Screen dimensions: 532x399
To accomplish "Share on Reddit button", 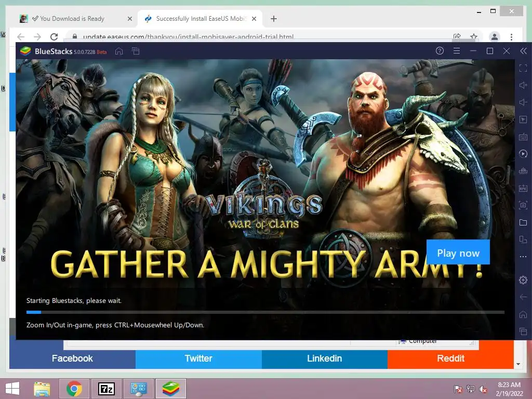I will coord(450,358).
